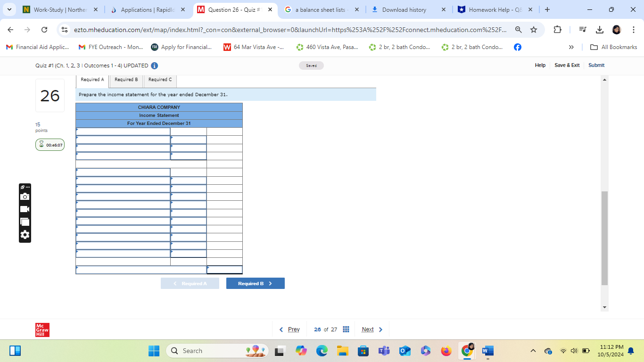
Task: Click the quiz countdown timer 00:46:07
Action: tap(50, 145)
